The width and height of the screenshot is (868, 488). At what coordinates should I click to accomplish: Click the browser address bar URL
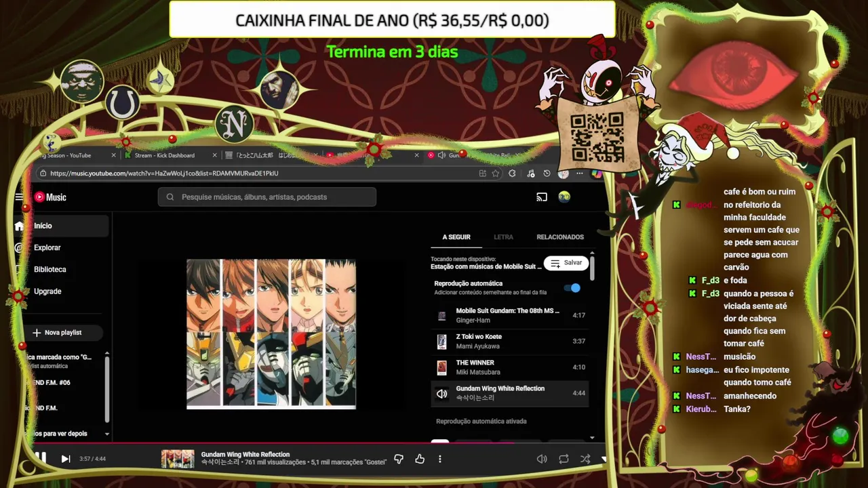pos(164,174)
